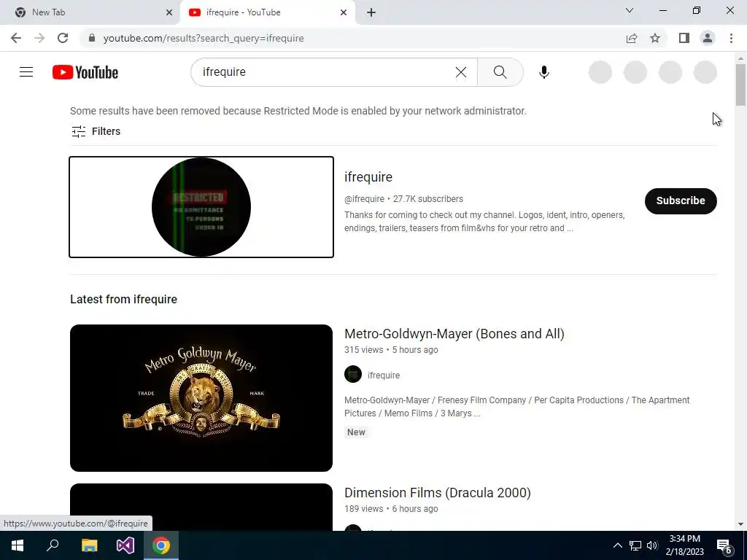Image resolution: width=747 pixels, height=560 pixels.
Task: Share this page via share icon
Action: [632, 38]
